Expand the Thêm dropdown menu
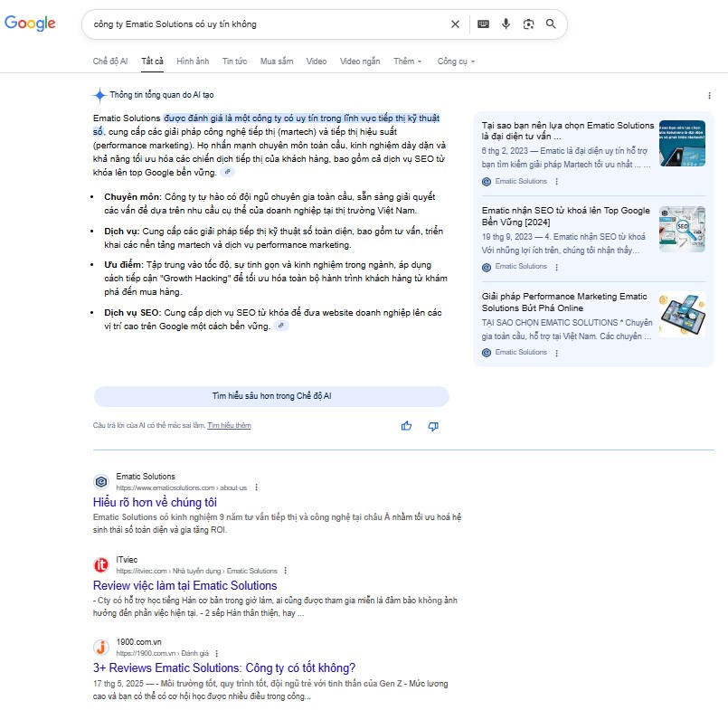 tap(407, 62)
